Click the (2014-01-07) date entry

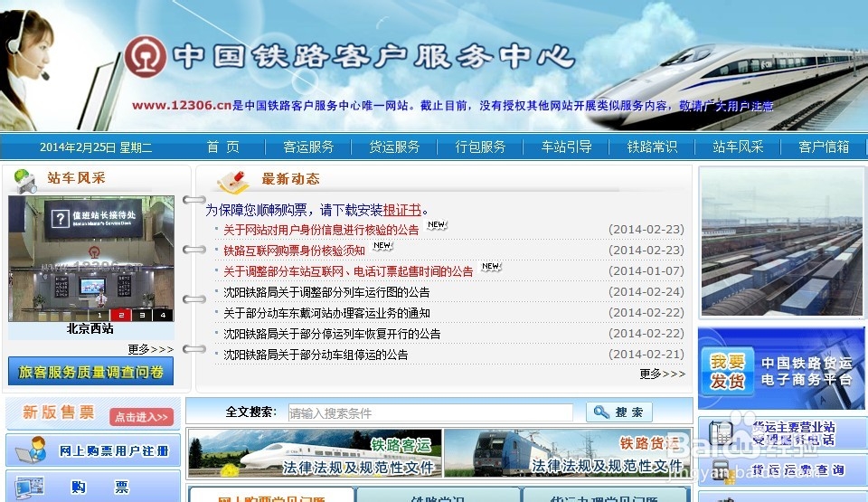coord(646,271)
